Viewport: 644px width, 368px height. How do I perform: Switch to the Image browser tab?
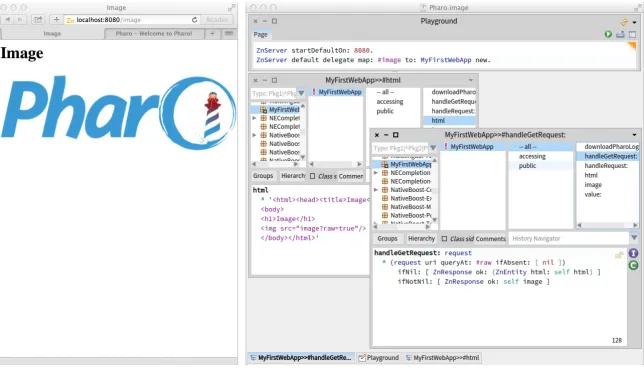tap(52, 34)
